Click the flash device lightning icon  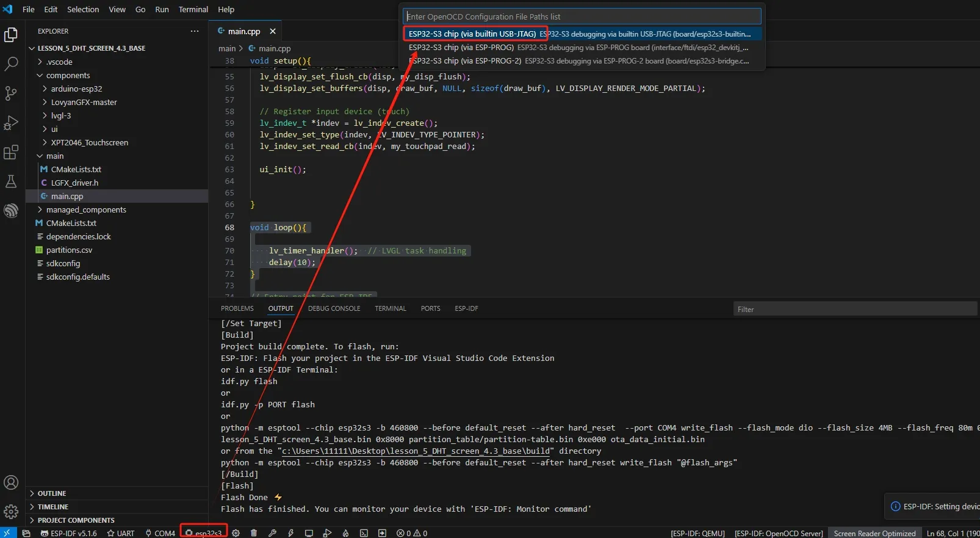290,533
